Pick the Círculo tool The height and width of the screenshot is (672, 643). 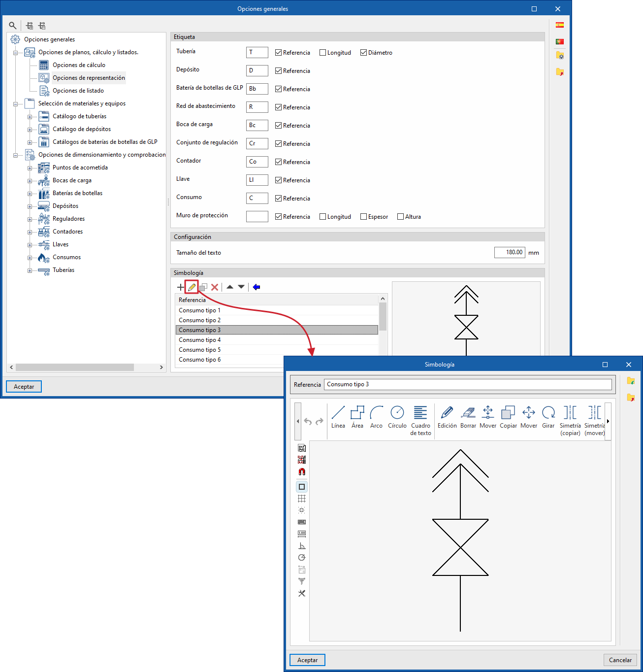point(397,417)
